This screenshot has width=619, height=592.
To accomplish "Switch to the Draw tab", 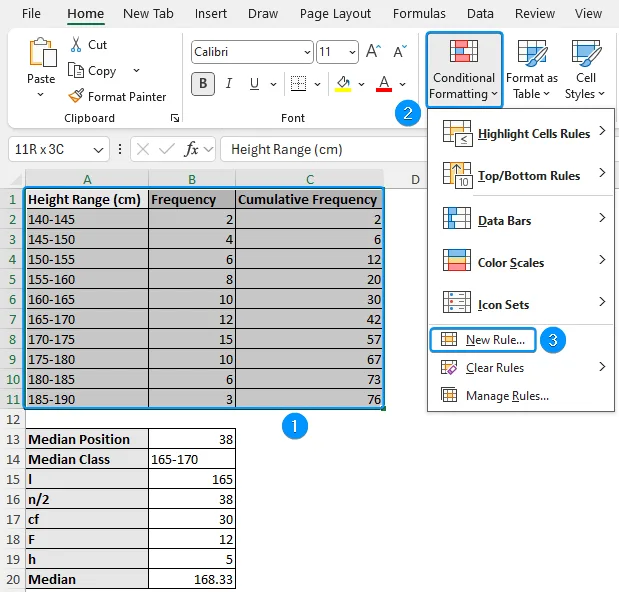I will (x=263, y=14).
